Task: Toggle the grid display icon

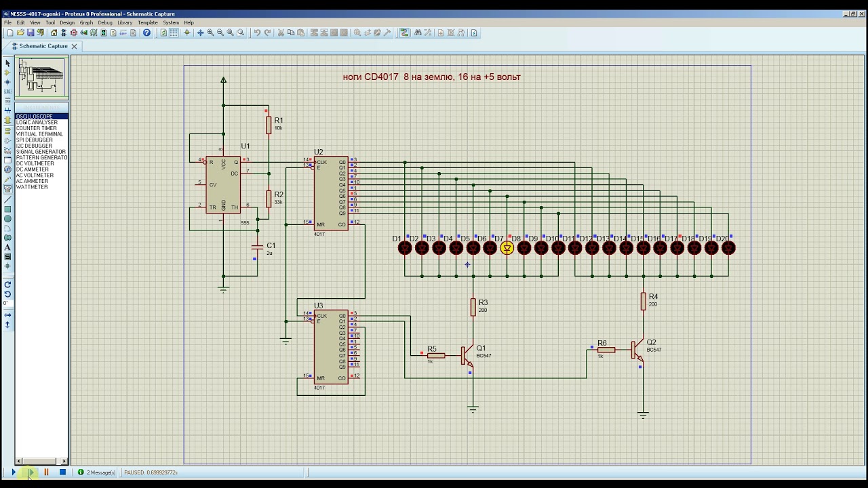Action: pos(174,33)
